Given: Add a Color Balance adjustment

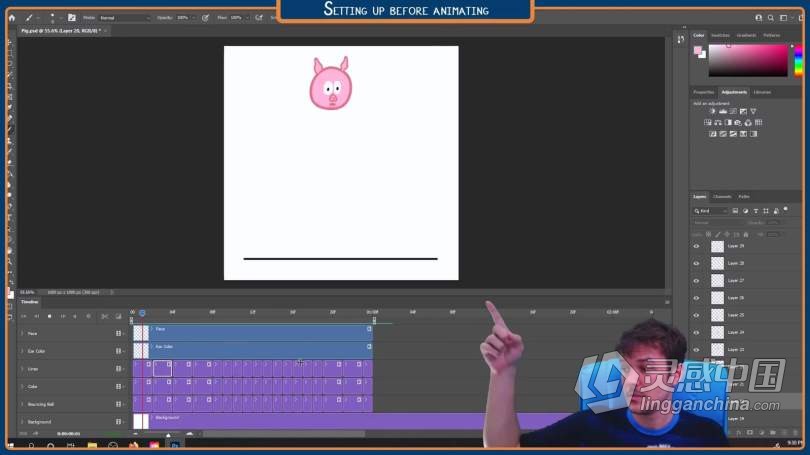Looking at the screenshot, I should coord(718,123).
